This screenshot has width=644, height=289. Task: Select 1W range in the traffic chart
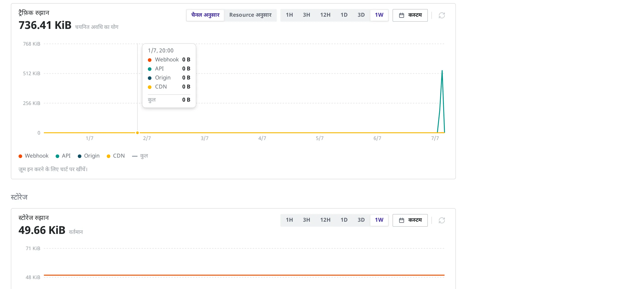pyautogui.click(x=379, y=15)
